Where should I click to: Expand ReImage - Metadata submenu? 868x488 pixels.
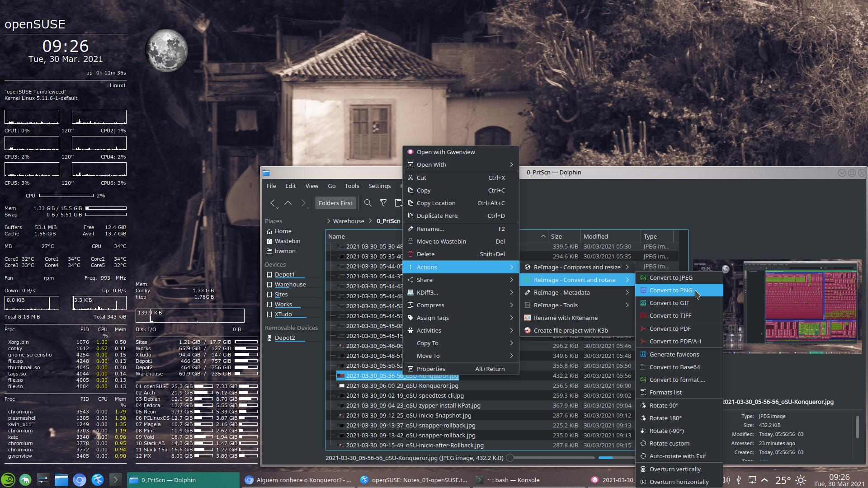coord(577,292)
